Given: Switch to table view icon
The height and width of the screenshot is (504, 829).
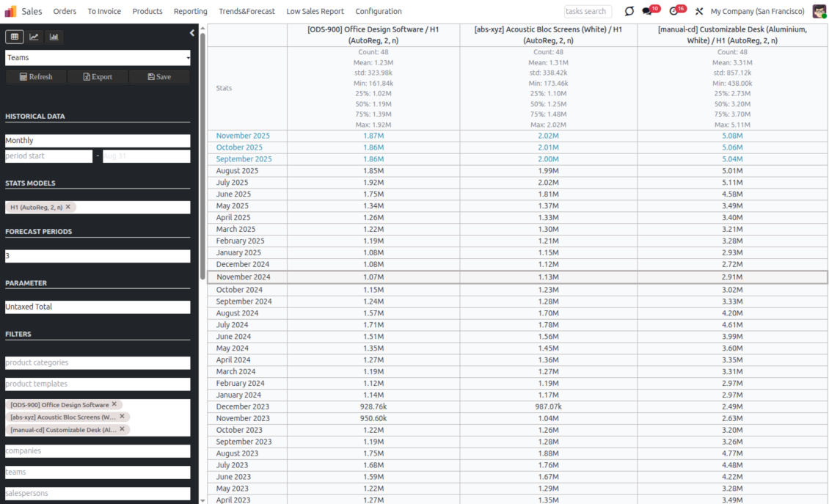Looking at the screenshot, I should [15, 37].
